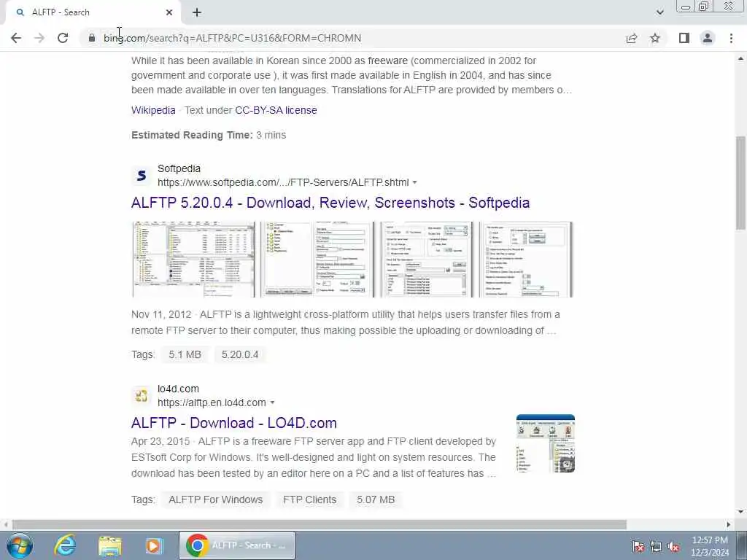Screen dimensions: 747x560
Task: Open Chrome's three-dot menu
Action: pyautogui.click(x=731, y=38)
